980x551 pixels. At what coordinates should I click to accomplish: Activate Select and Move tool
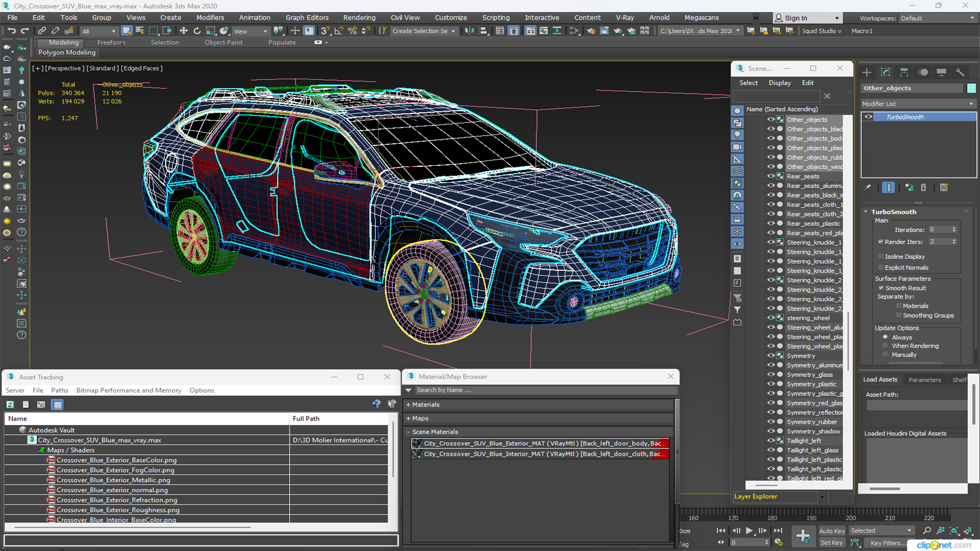(x=183, y=31)
